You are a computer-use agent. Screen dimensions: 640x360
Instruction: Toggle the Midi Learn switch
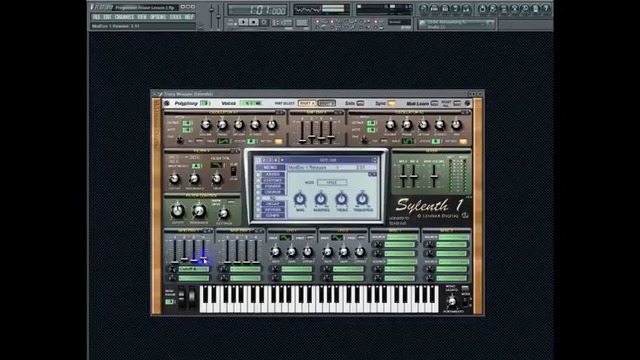435,103
